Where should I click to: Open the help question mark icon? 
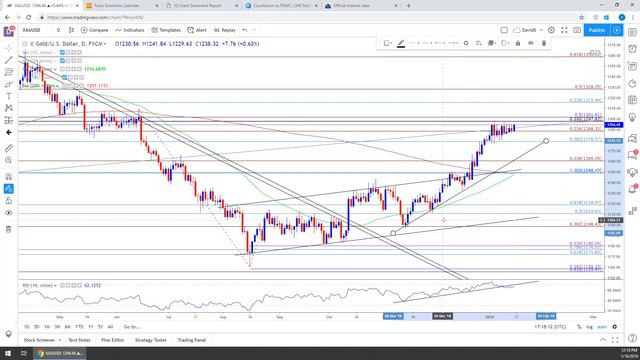point(632,338)
